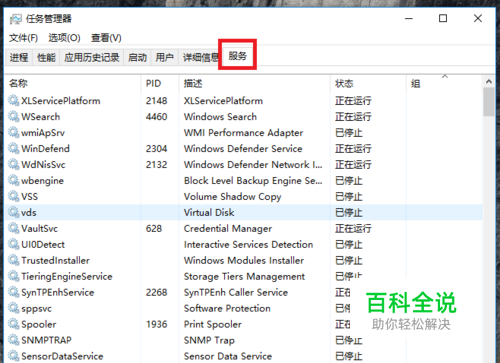Viewport: 500px width, 363px height.
Task: Click the gear icon beside XLServicePlatform
Action: point(14,100)
